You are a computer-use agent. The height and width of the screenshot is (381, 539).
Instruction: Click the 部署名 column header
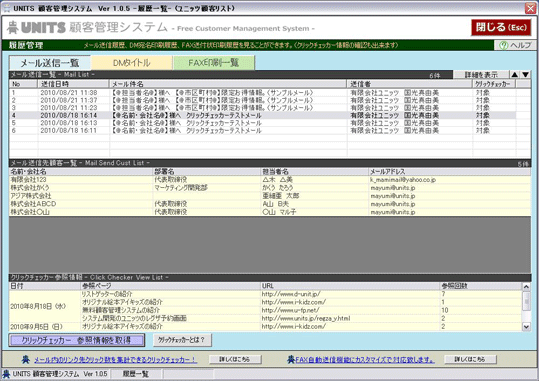207,171
